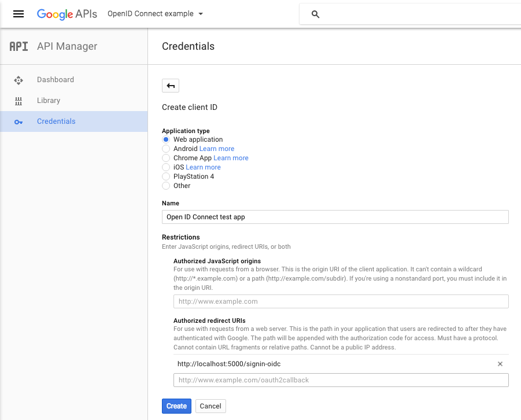Open the Dashboard menu item
Screen dimensions: 521x420
point(56,80)
